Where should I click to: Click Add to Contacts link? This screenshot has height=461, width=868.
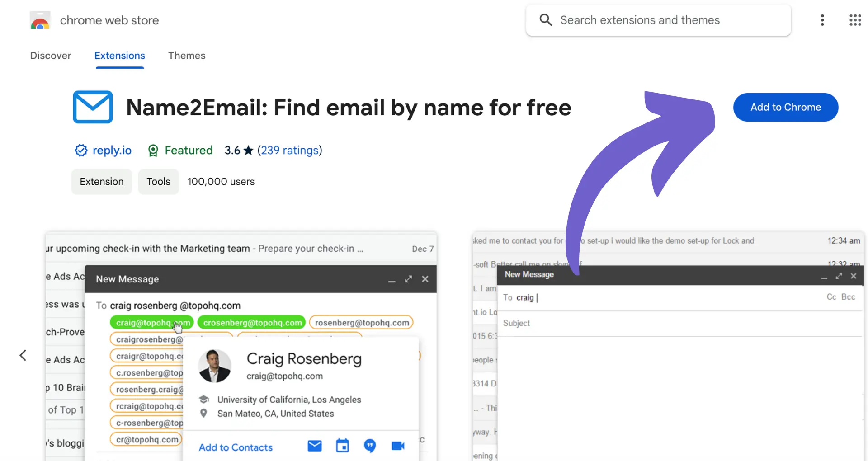(236, 447)
